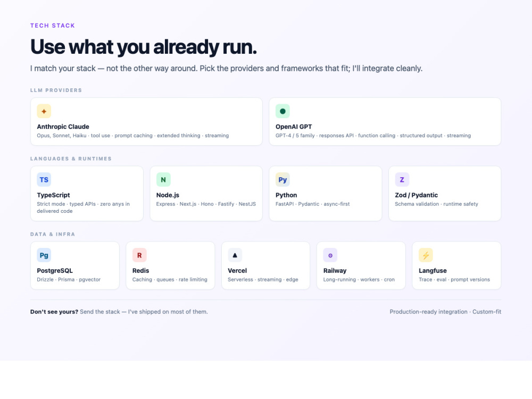Click the Pg PostgreSQL icon
This screenshot has height=399, width=532.
44,255
